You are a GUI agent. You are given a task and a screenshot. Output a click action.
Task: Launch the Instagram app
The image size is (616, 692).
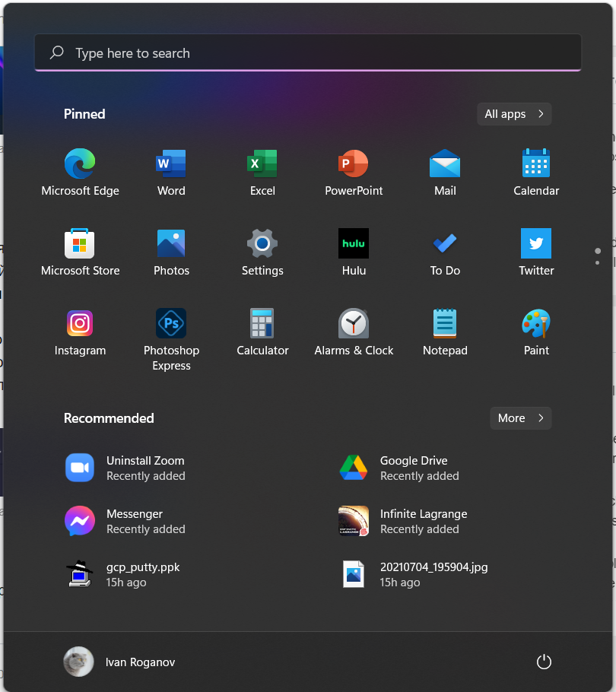[x=80, y=333]
